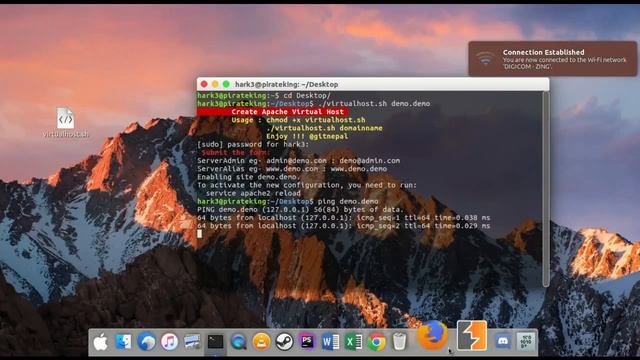Click 'Create Apache Virtual Host' red banner text

pyautogui.click(x=287, y=112)
